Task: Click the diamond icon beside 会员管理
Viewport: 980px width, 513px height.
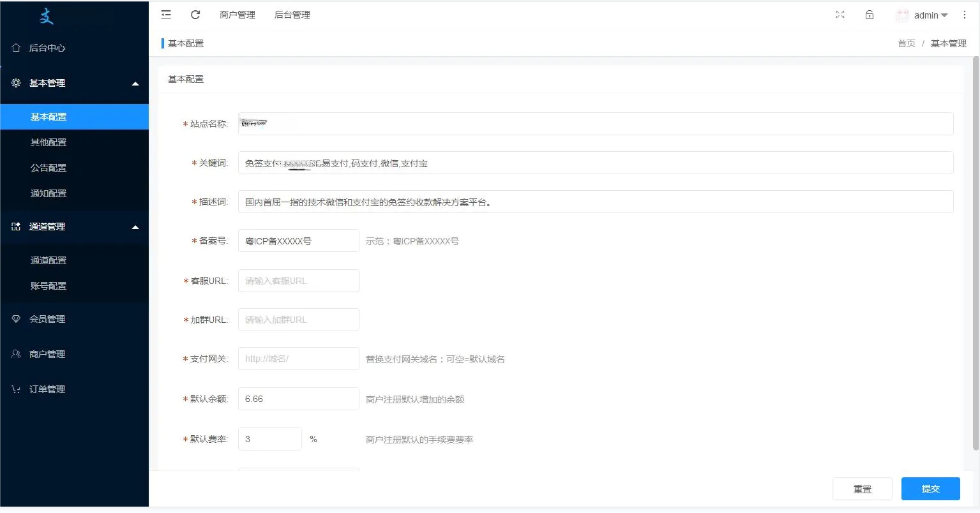Action: [16, 319]
